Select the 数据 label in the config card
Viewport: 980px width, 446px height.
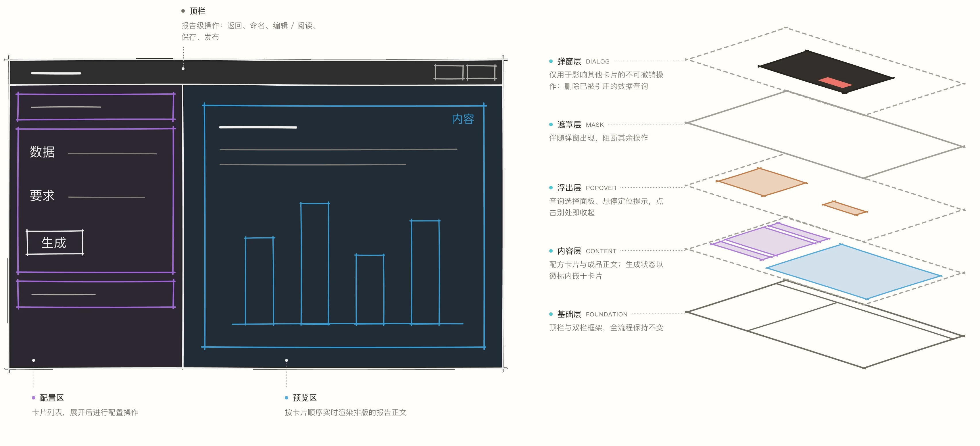[x=42, y=152]
